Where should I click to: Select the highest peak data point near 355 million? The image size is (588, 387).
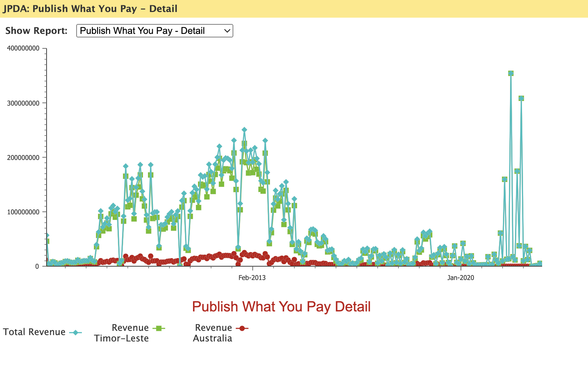[x=511, y=73]
